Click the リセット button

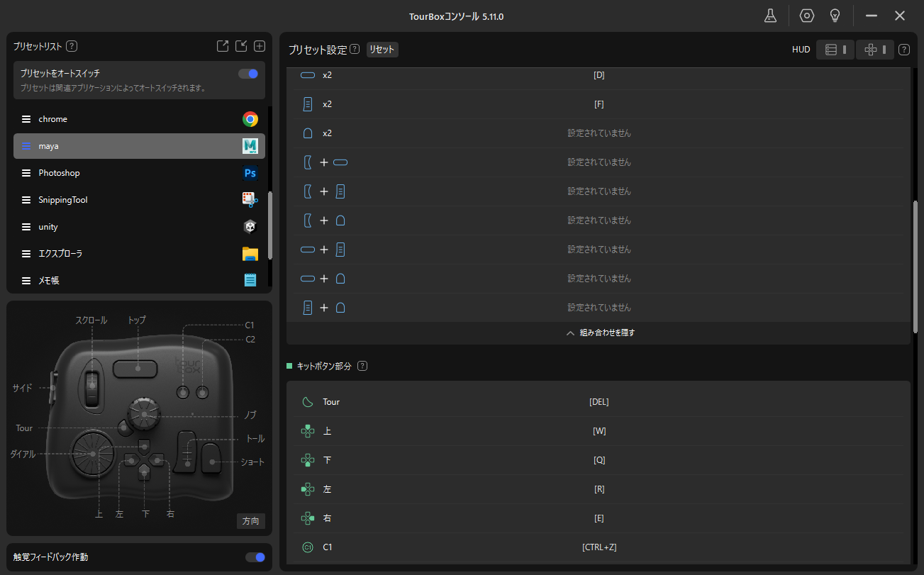[382, 50]
